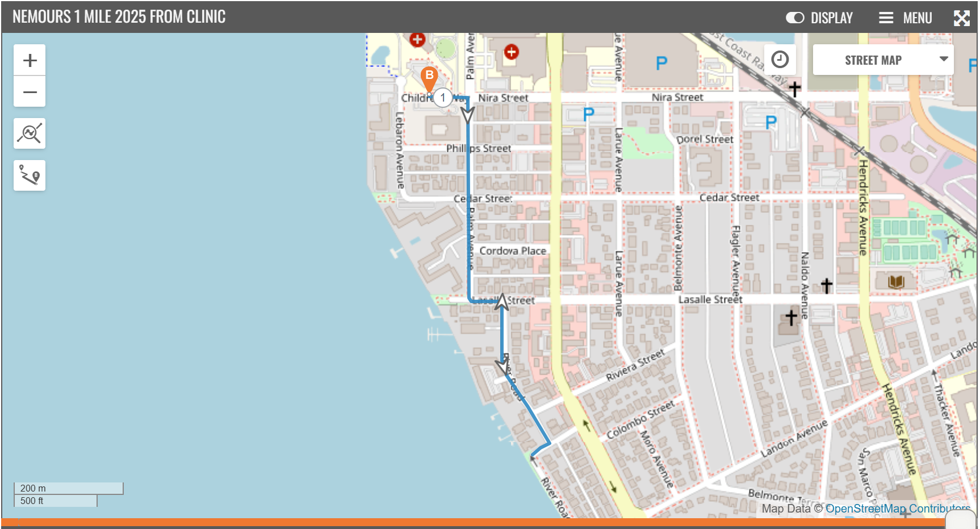Click the library book icon on Hendricks Avenue
This screenshot has width=980, height=529.
coord(896,281)
